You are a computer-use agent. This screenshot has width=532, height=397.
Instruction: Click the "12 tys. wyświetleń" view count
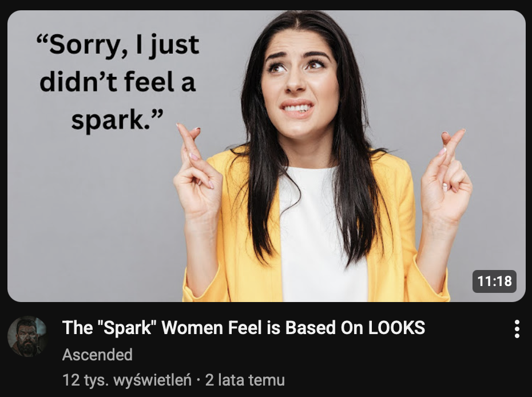127,380
